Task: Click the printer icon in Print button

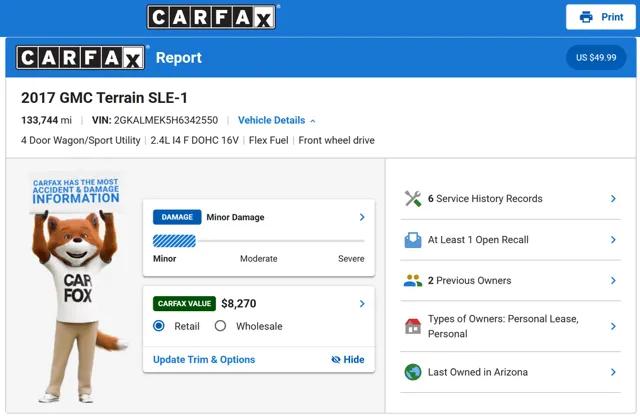Action: 586,17
